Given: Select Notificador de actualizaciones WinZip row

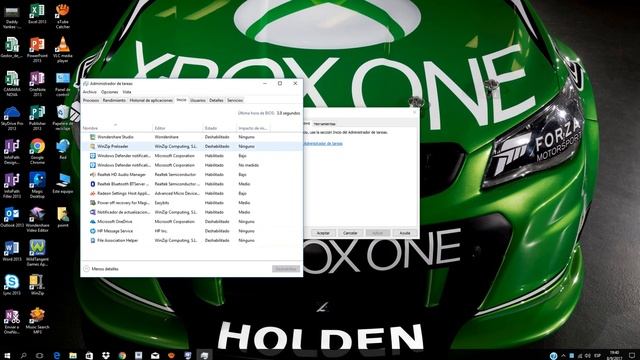Looking at the screenshot, I should (192, 212).
